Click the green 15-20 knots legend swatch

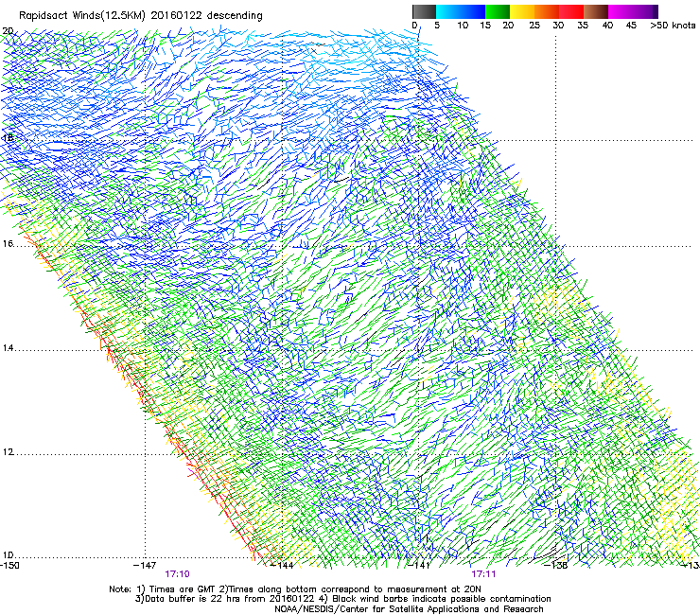click(498, 11)
